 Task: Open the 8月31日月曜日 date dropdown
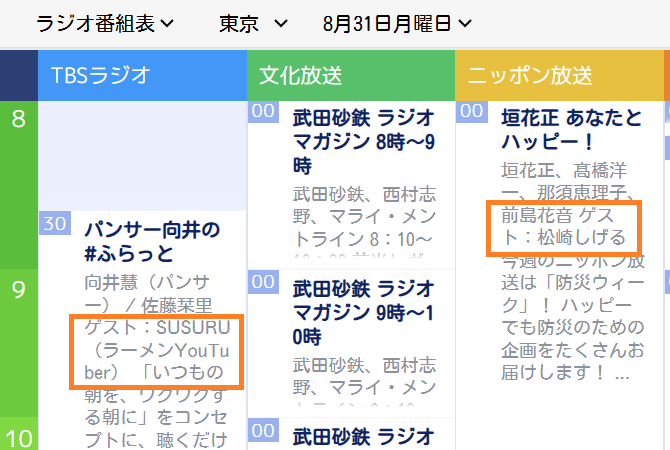click(x=397, y=24)
